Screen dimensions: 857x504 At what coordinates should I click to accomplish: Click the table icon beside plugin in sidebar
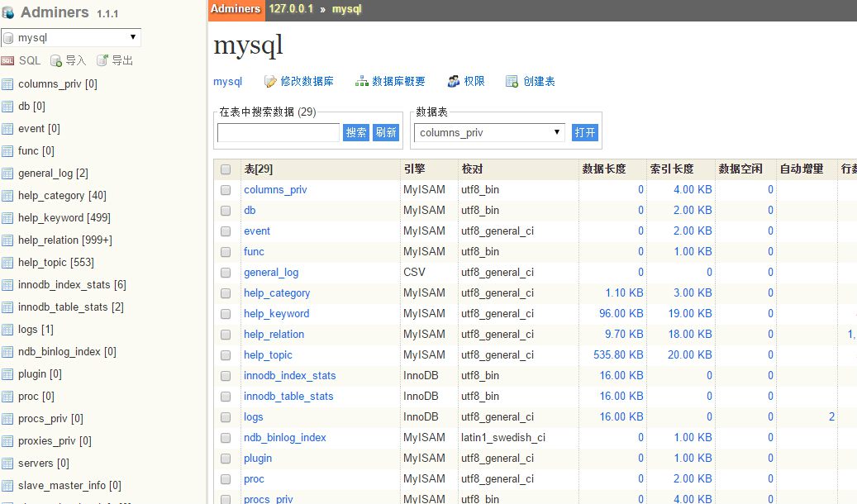point(7,374)
